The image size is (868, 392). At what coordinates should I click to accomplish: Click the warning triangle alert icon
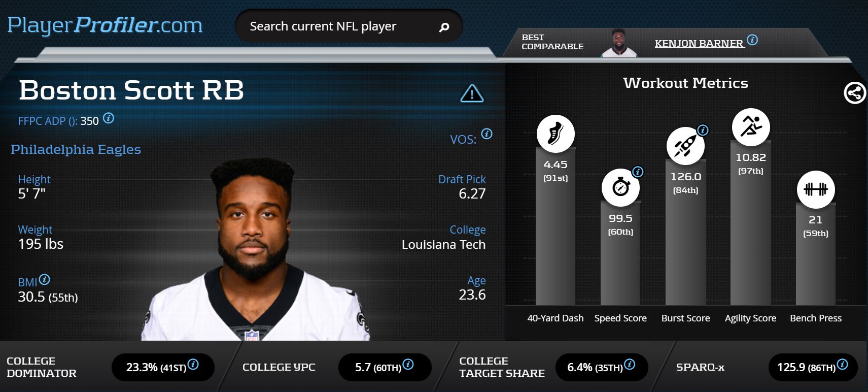coord(472,93)
